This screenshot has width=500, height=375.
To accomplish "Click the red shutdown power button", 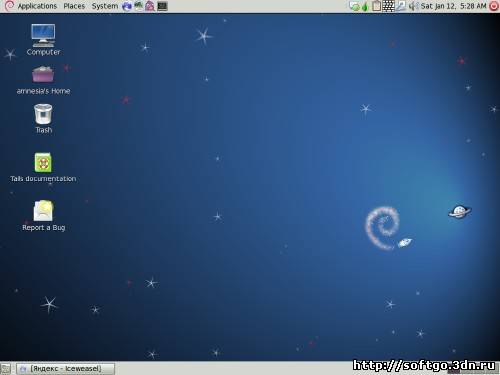I will click(494, 6).
